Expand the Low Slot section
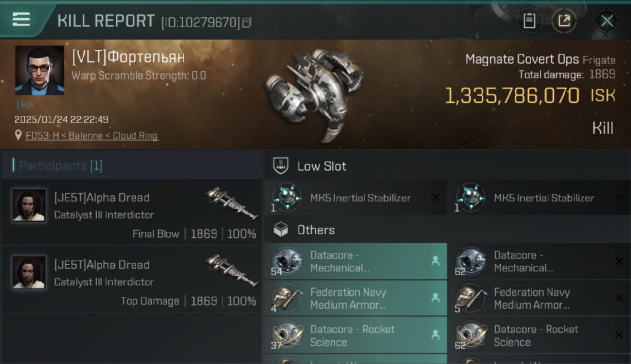Image resolution: width=631 pixels, height=364 pixels. [x=321, y=166]
